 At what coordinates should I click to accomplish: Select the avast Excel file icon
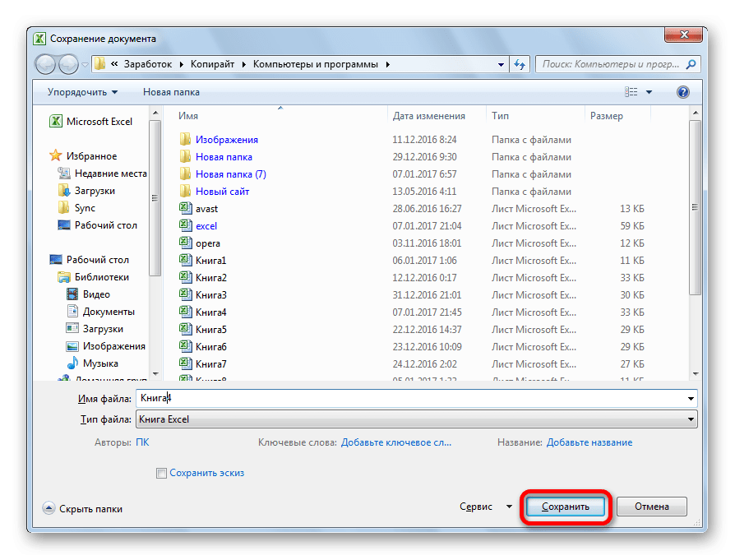[x=186, y=208]
